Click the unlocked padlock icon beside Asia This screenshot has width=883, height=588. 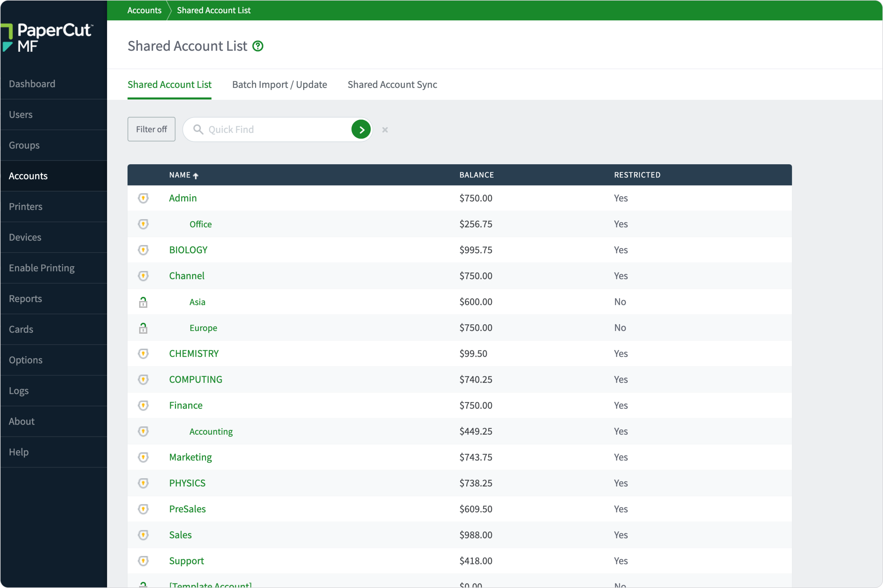pos(144,302)
